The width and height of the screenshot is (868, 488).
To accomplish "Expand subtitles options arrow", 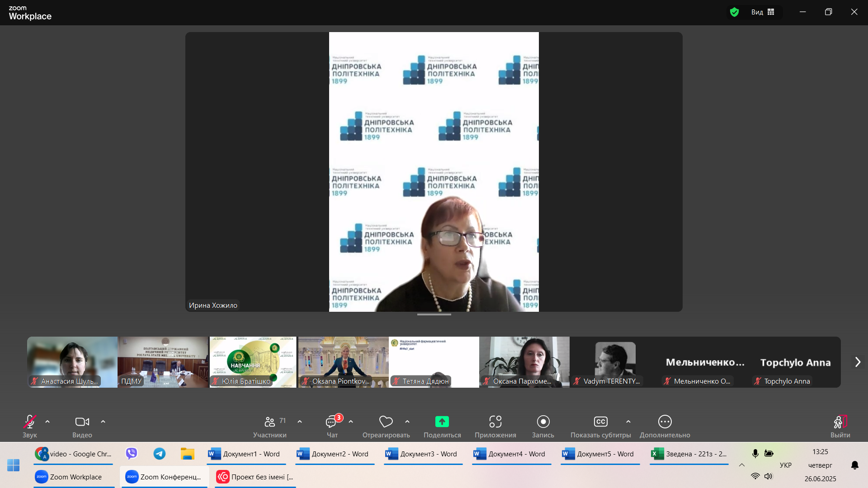I will pyautogui.click(x=628, y=422).
